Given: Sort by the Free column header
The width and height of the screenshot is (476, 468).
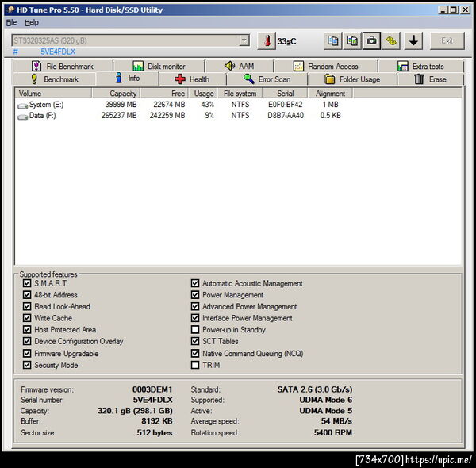Looking at the screenshot, I should pos(164,94).
